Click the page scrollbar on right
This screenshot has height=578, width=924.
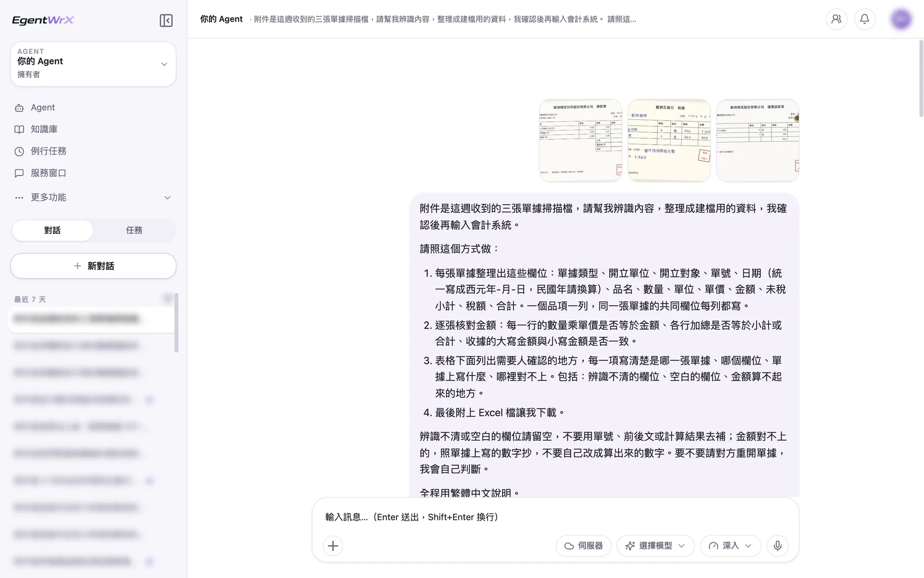(921, 79)
